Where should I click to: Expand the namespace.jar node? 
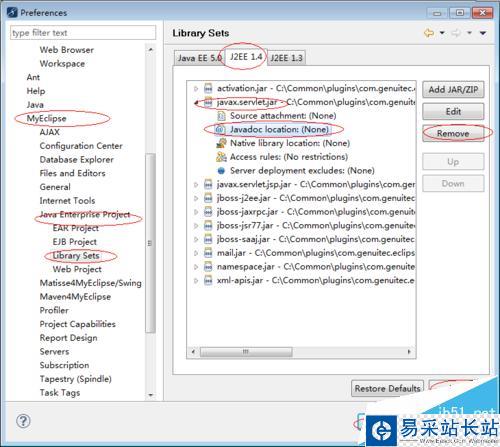[196, 267]
